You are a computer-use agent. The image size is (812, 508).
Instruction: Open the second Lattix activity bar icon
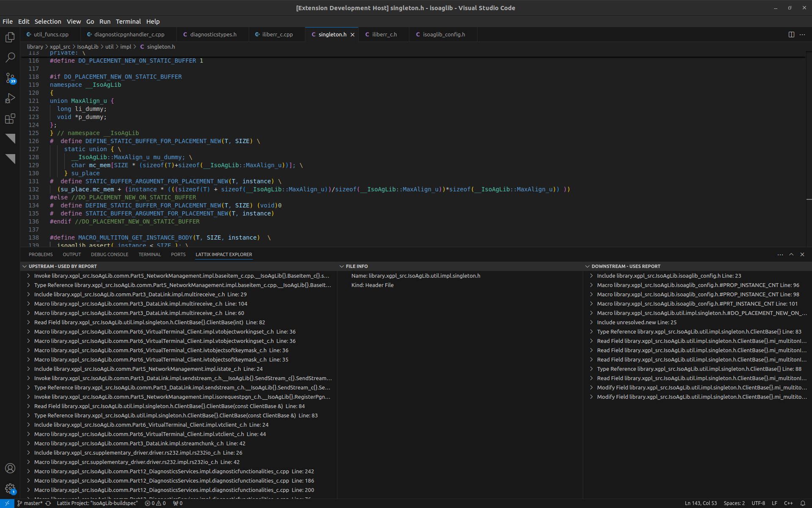[10, 159]
